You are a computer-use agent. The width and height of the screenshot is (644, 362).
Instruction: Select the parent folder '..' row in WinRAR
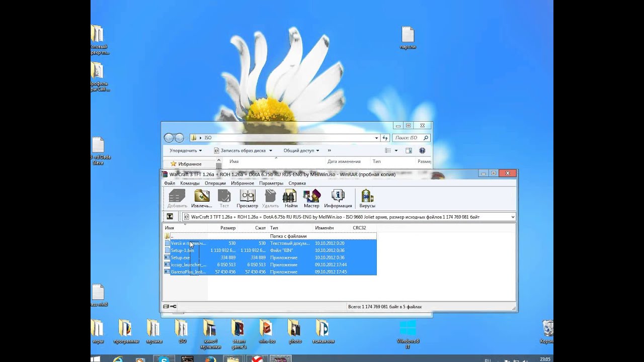(270, 236)
